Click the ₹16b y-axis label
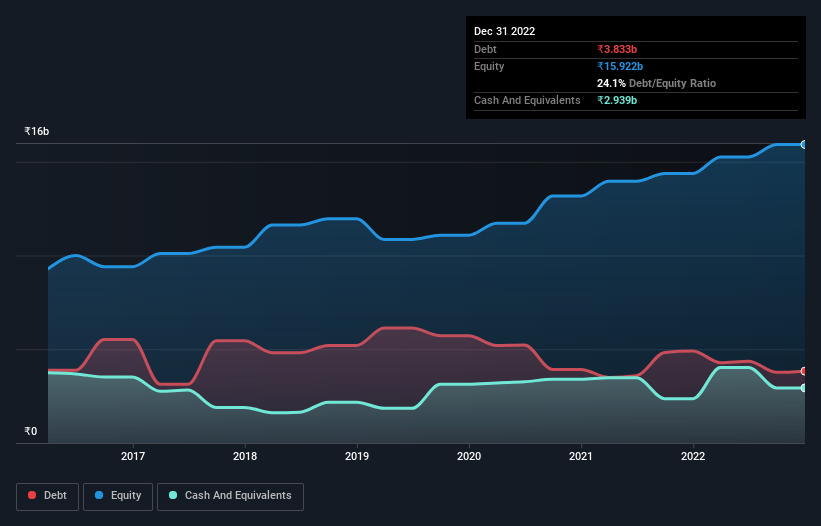Image resolution: width=821 pixels, height=526 pixels. pos(37,131)
